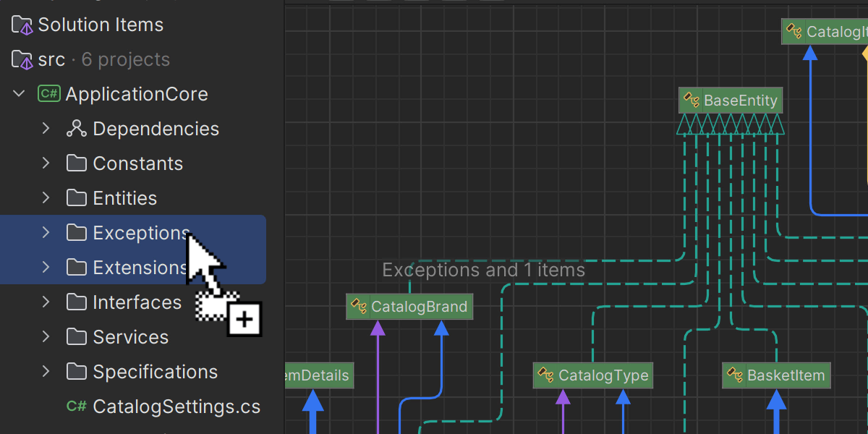Click the '6 projects' text beside src
Screen dimensions: 868x434
click(126, 59)
